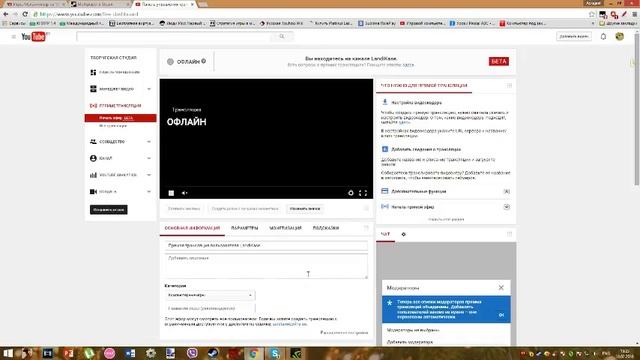640x360 pixels.
Task: Click the game title input field
Action: click(210, 309)
